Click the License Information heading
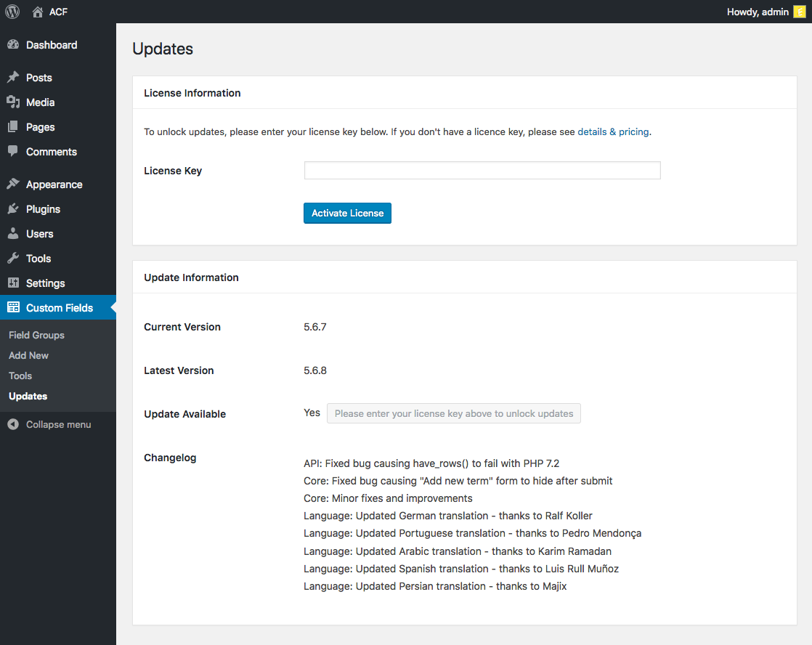 (x=192, y=93)
